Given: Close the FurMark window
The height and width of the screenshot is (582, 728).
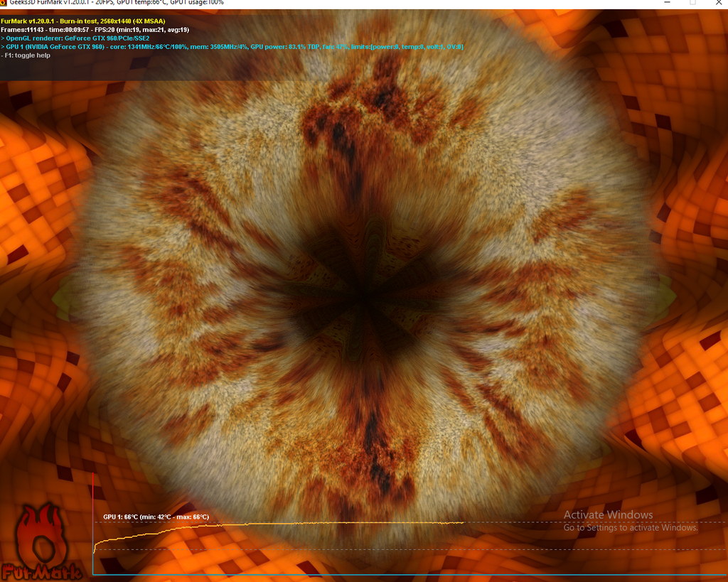Looking at the screenshot, I should pos(718,2).
